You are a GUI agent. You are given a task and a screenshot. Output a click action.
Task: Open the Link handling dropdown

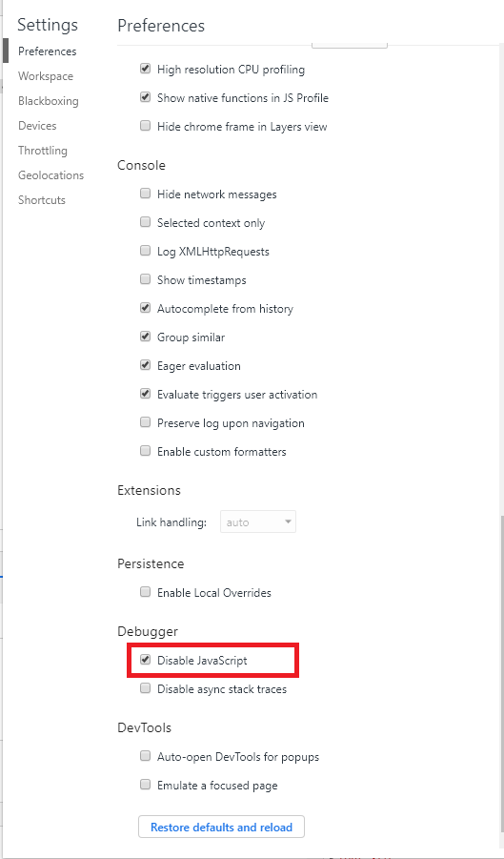258,522
